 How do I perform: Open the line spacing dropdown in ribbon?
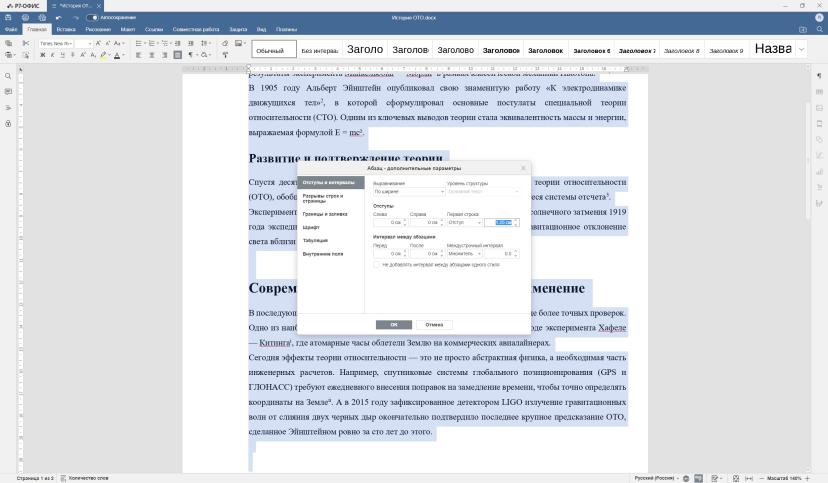click(x=206, y=43)
